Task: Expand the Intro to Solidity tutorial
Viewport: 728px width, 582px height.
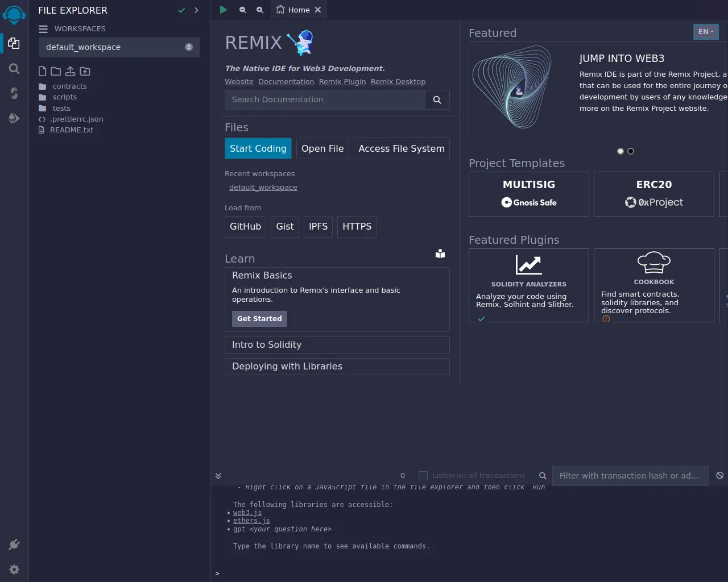Action: click(337, 345)
